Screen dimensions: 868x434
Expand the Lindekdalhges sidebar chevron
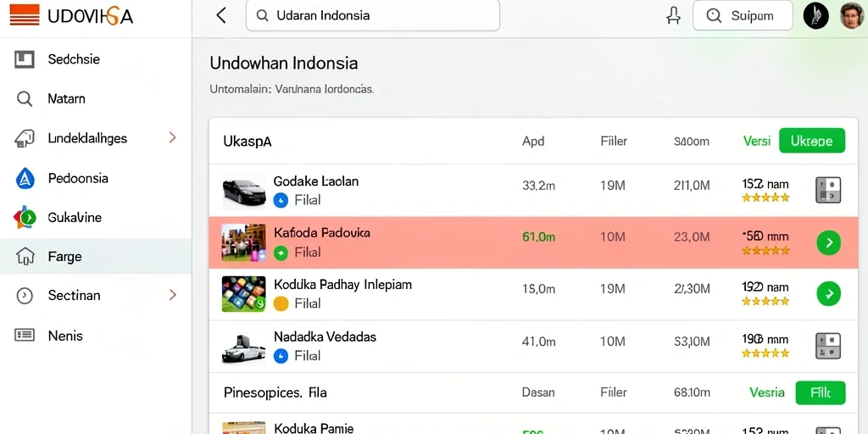tap(173, 138)
